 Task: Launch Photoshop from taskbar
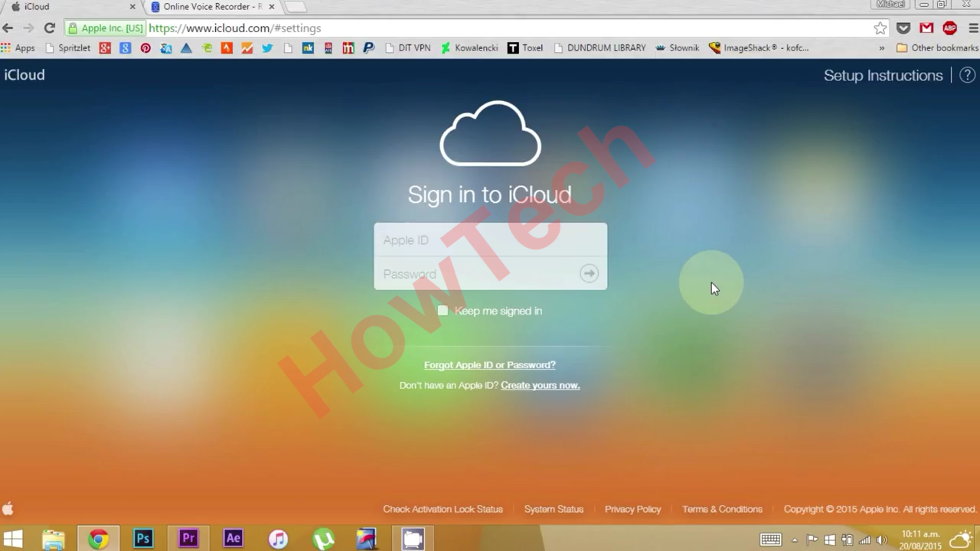pos(143,539)
